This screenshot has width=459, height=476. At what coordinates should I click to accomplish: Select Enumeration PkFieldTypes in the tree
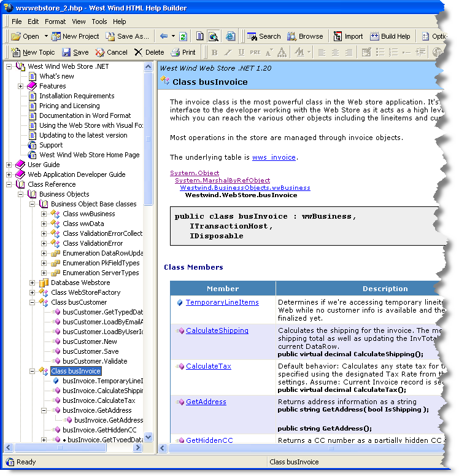(x=101, y=263)
